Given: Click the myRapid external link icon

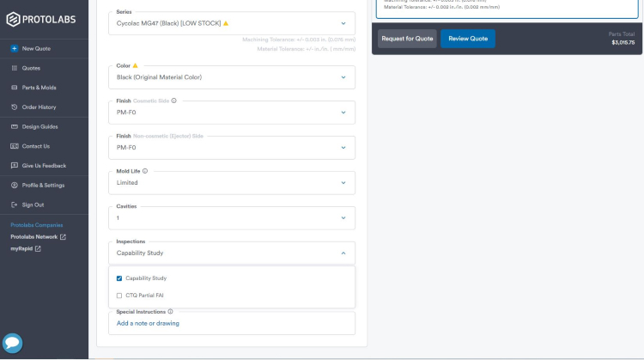Looking at the screenshot, I should point(38,248).
